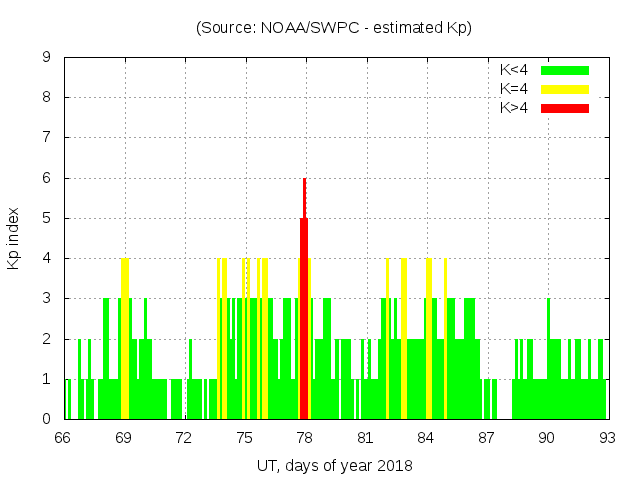Click the y-axis tick label 9

[x=47, y=58]
